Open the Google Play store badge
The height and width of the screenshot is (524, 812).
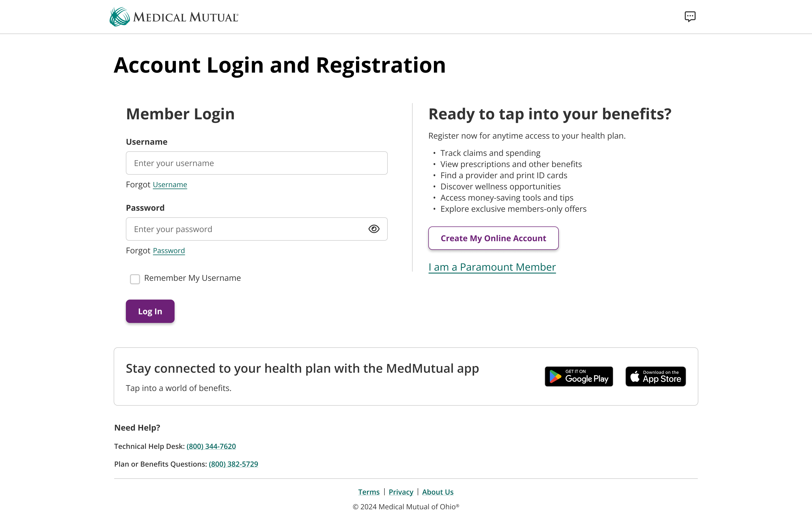tap(578, 376)
